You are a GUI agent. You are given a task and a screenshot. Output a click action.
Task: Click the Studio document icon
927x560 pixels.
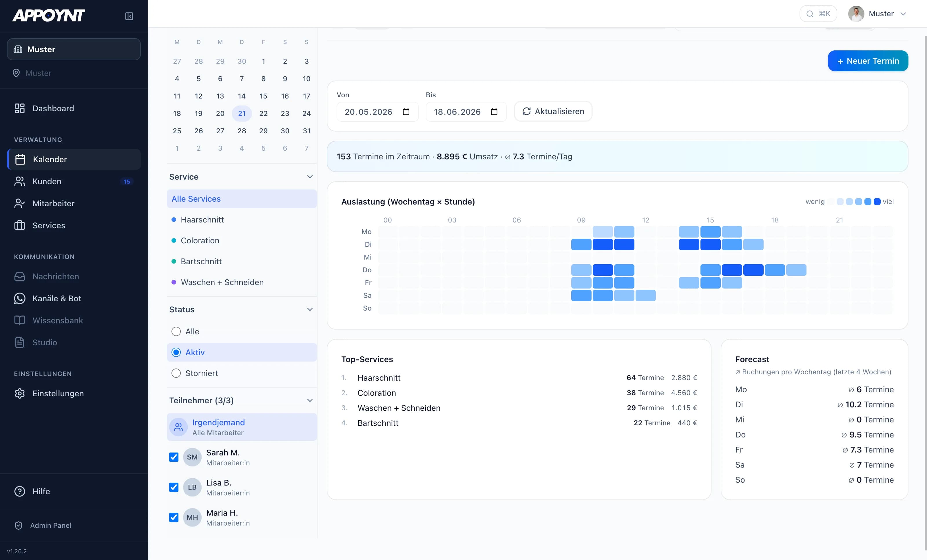click(x=20, y=342)
